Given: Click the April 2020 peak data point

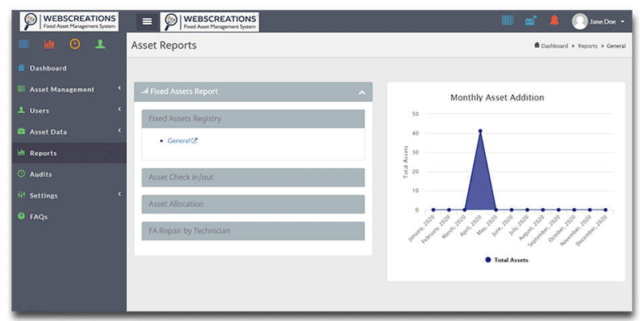Looking at the screenshot, I should pos(480,131).
